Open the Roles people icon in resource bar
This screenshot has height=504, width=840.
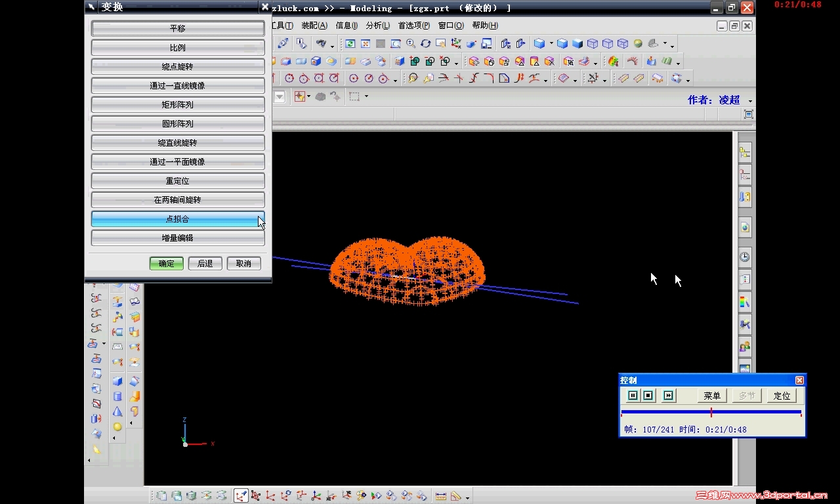[745, 346]
